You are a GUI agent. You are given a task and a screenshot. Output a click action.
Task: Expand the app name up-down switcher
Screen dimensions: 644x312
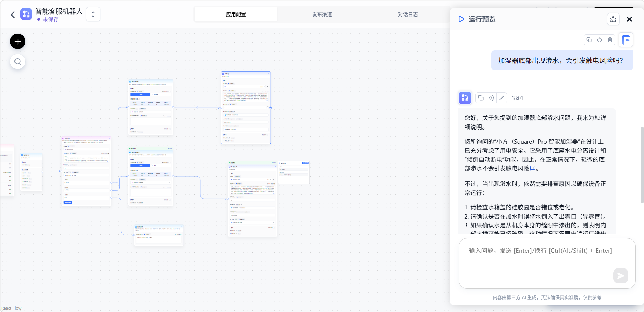coord(93,14)
